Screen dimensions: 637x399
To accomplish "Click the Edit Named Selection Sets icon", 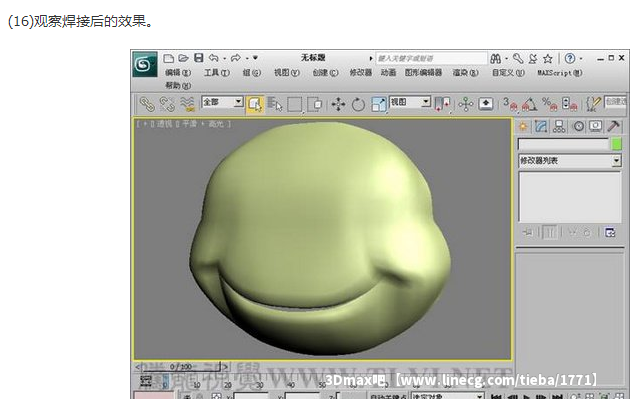I will click(594, 104).
